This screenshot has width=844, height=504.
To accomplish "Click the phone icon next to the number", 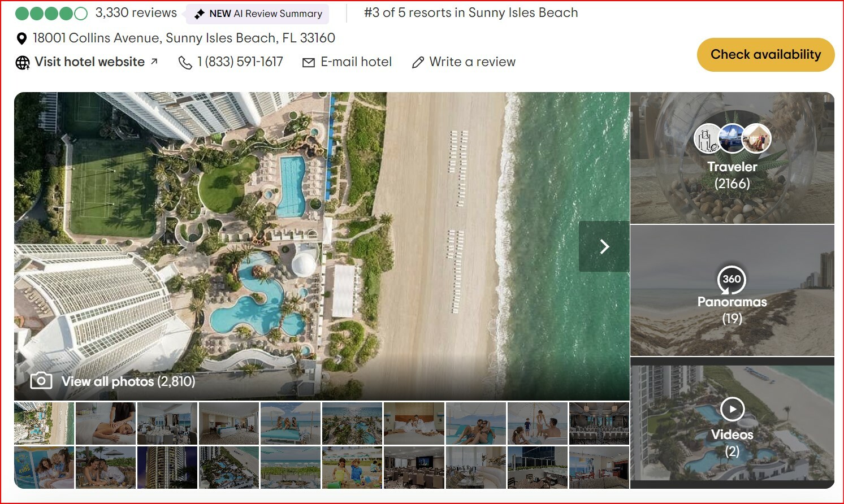I will [185, 62].
